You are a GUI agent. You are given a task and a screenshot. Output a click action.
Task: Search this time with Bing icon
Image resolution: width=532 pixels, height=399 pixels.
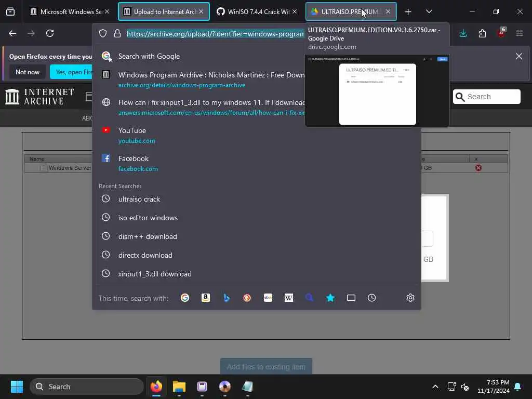[x=227, y=298]
